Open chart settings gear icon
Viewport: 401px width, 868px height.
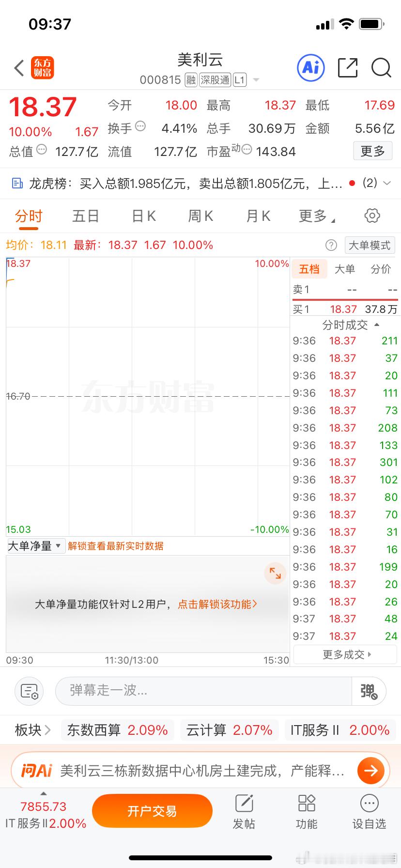(x=372, y=216)
